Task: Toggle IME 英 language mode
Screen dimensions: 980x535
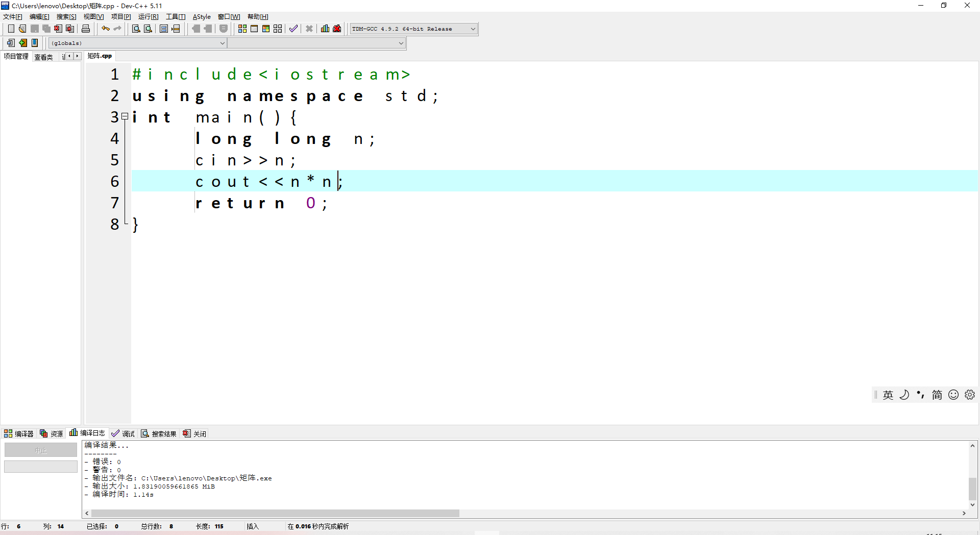Action: click(888, 395)
